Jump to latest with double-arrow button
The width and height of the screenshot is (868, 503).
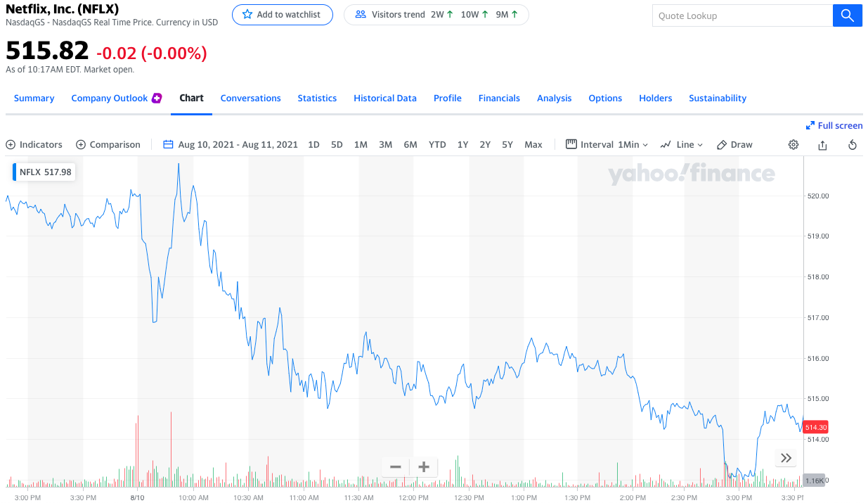coord(786,458)
